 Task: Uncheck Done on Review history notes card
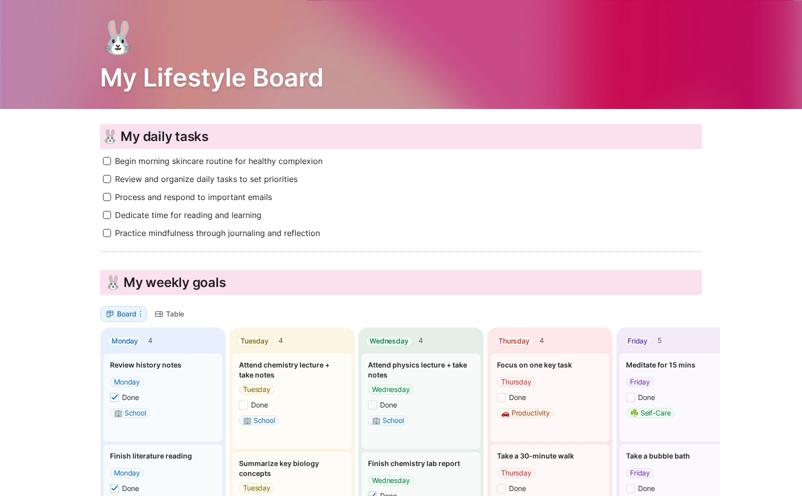(x=115, y=397)
